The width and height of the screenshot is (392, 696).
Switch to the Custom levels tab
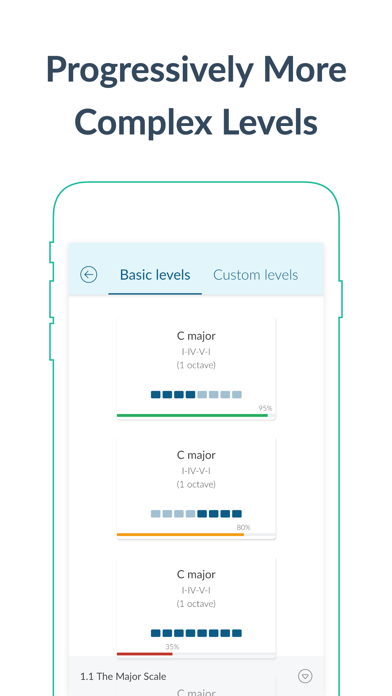coord(255,275)
